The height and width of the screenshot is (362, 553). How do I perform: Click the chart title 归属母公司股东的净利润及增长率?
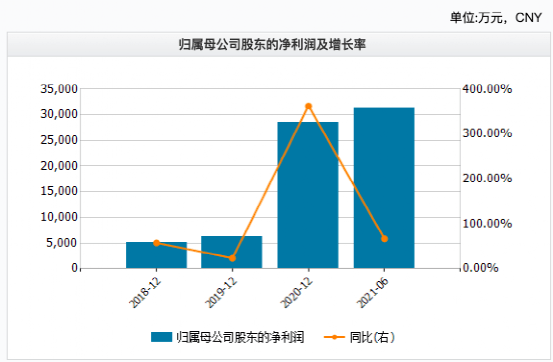click(272, 45)
